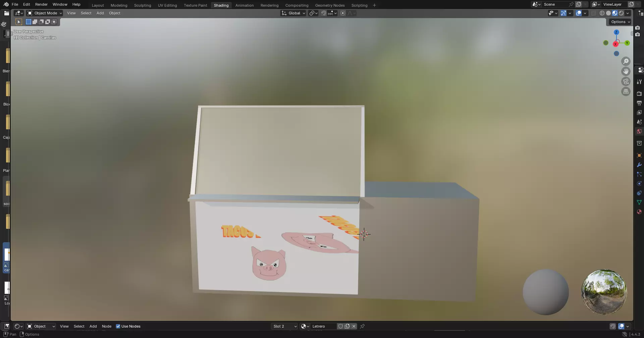Viewport: 644px width, 338px height.
Task: Open the Slot 2 material slot dropdown
Action: (284, 326)
